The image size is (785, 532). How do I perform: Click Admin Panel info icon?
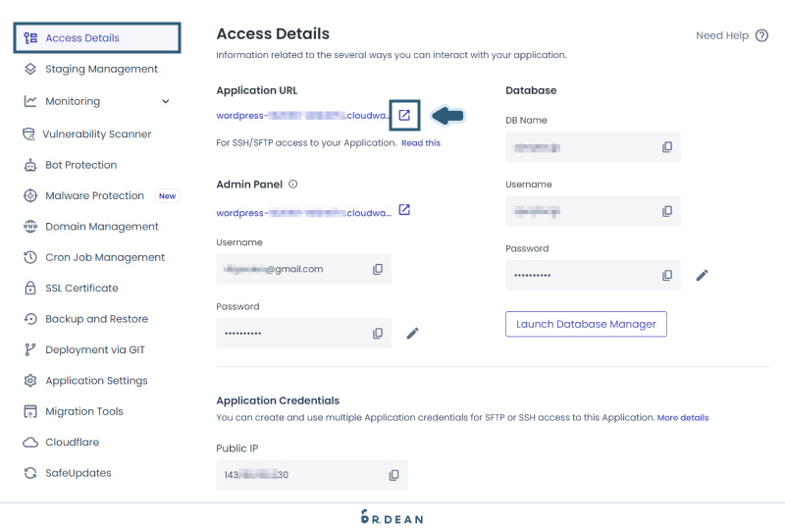[x=292, y=184]
